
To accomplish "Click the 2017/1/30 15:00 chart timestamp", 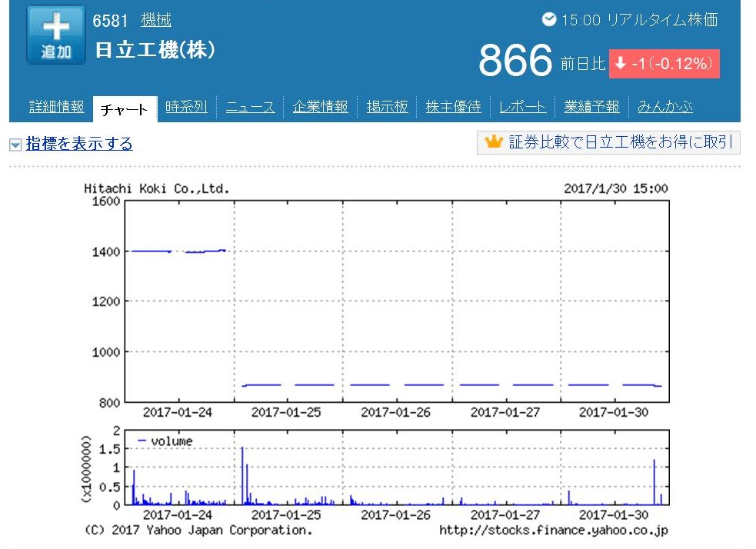I will click(616, 188).
